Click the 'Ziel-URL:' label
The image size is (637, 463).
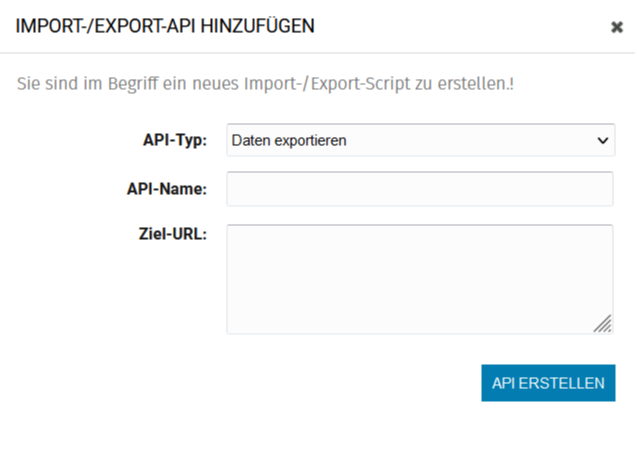point(174,235)
